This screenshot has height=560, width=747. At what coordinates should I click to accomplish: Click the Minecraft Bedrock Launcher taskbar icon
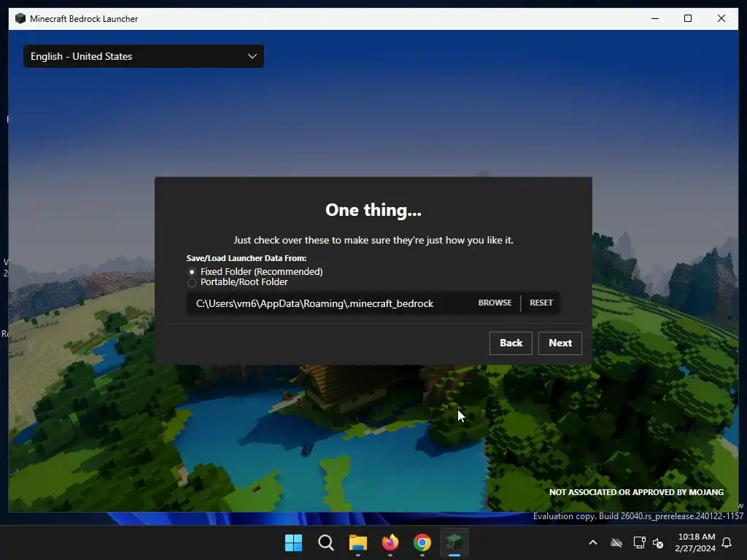tap(454, 542)
